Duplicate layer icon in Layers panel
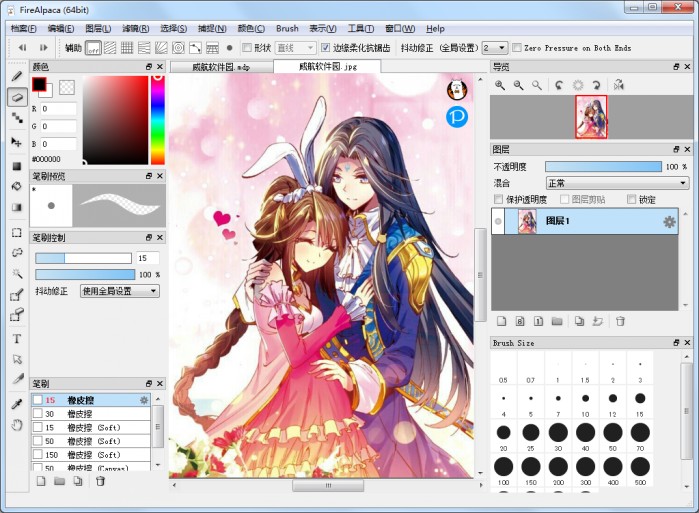 579,321
